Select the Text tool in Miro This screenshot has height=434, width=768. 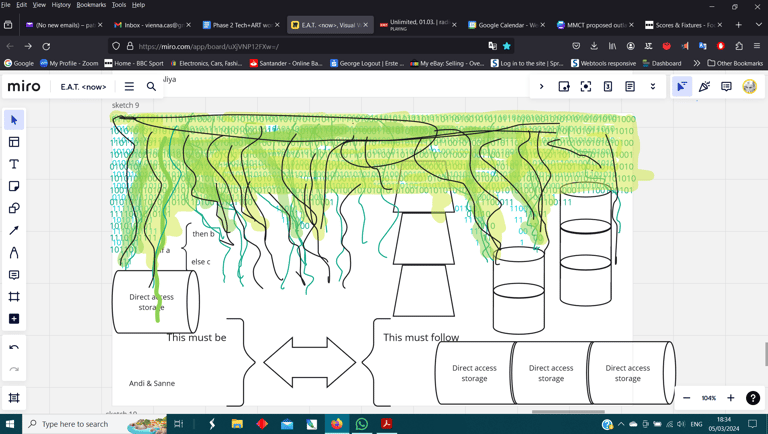pyautogui.click(x=14, y=164)
